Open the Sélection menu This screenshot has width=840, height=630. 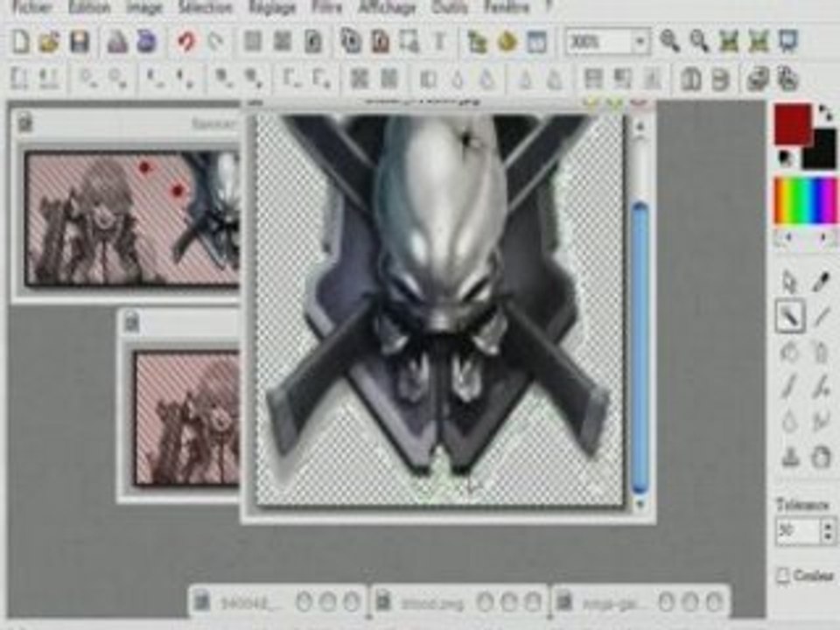click(x=205, y=7)
